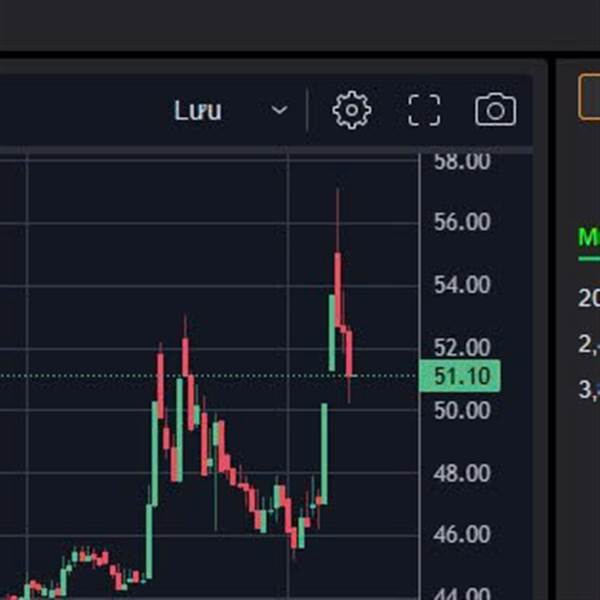This screenshot has height=600, width=600.
Task: Toggle fullscreen chart view icon
Action: click(424, 110)
